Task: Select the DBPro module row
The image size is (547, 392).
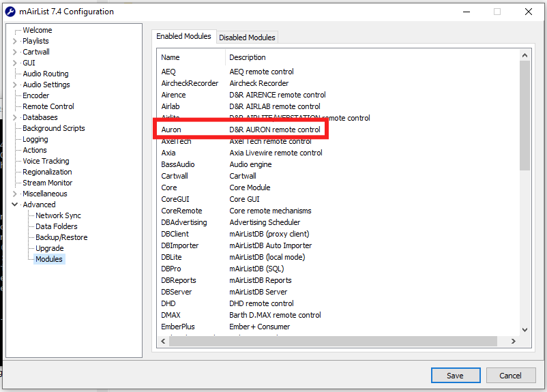Action: point(338,269)
